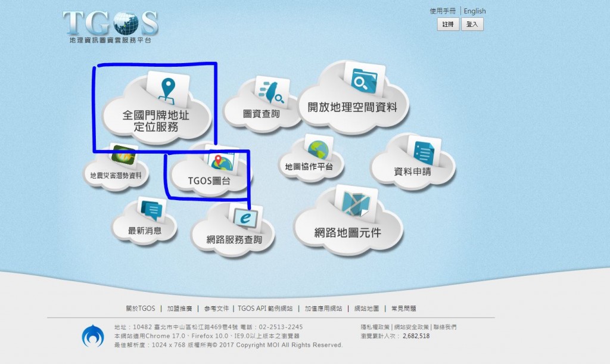Open the 使用手冊 user manual link
The width and height of the screenshot is (610, 364).
[x=443, y=11]
